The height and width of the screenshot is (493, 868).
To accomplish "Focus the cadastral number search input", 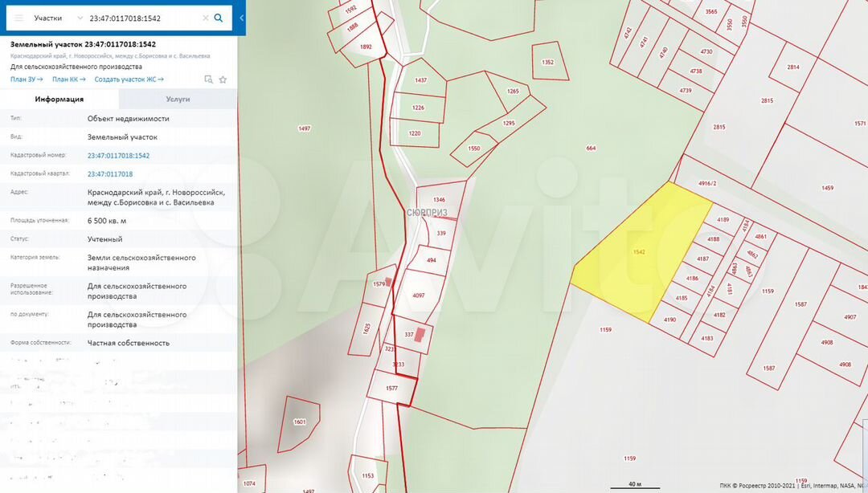I will tap(141, 18).
